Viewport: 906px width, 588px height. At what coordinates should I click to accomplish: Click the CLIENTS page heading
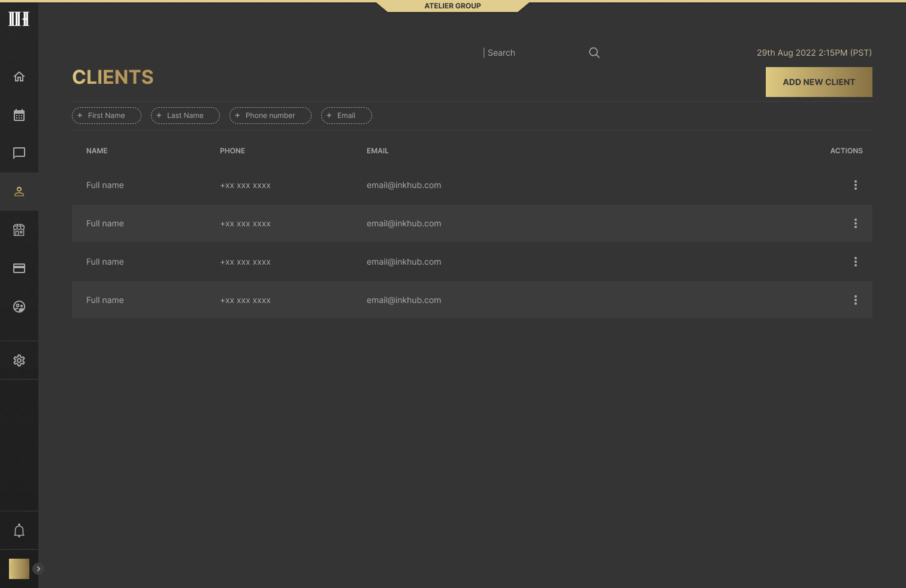click(113, 77)
